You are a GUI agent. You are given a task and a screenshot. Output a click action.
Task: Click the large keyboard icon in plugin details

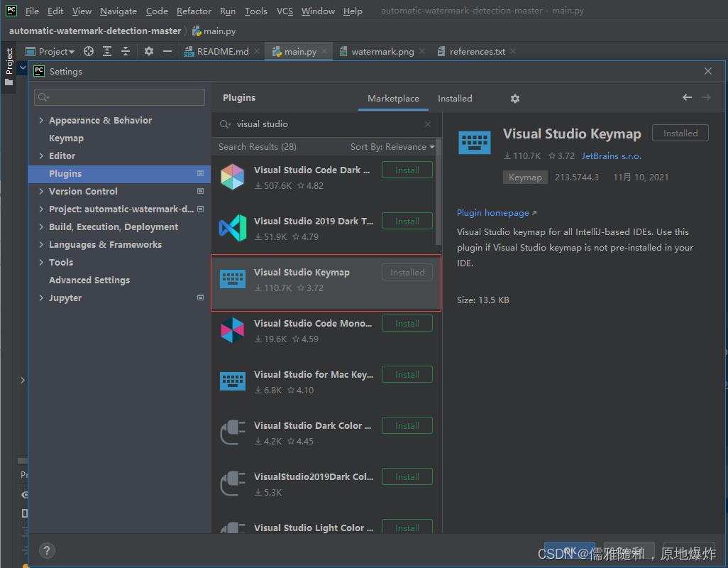pyautogui.click(x=475, y=143)
